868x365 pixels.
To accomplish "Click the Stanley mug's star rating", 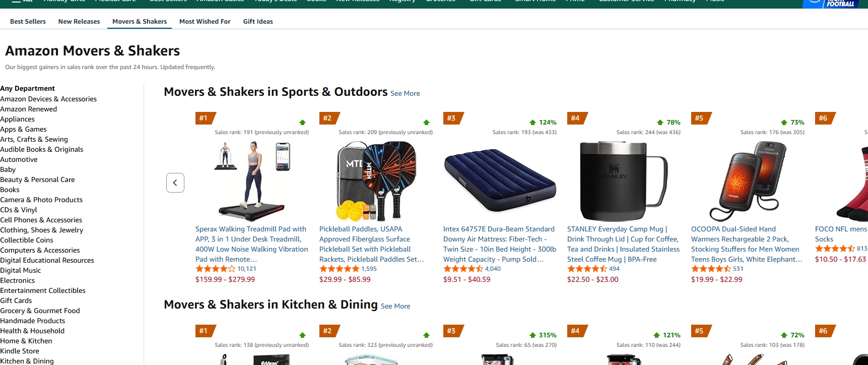I will [x=586, y=269].
